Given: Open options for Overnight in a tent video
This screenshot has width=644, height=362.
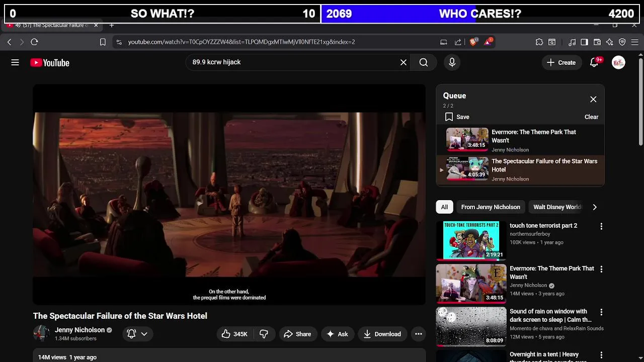Looking at the screenshot, I should point(601,355).
